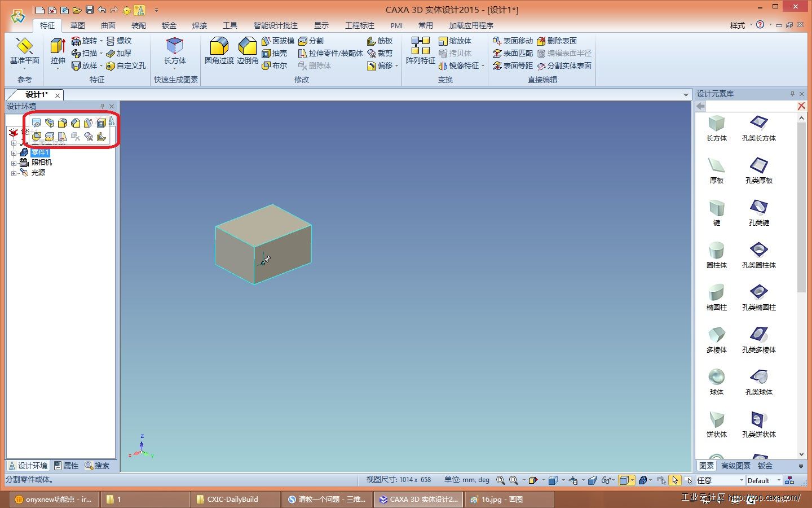The image size is (812, 508).
Task: Click the 拉伸 (extrude) tool icon
Action: pos(58,46)
